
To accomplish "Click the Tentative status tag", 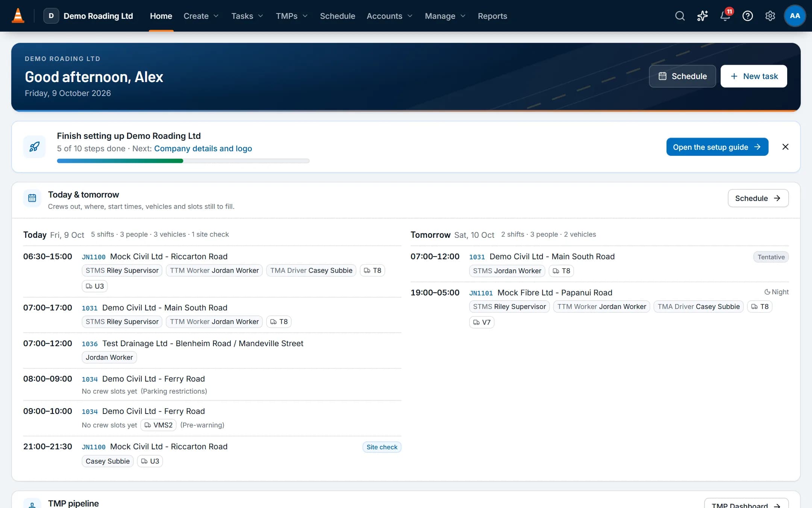I will point(771,257).
